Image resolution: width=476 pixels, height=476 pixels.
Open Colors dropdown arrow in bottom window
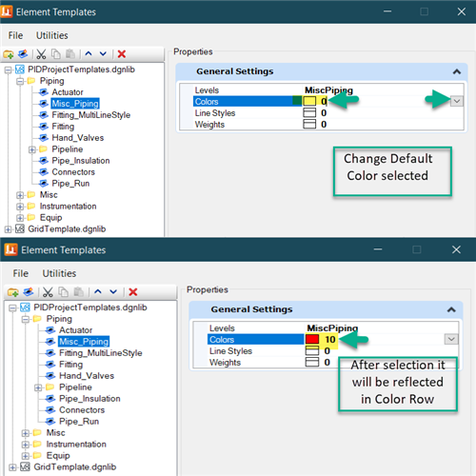tap(451, 339)
